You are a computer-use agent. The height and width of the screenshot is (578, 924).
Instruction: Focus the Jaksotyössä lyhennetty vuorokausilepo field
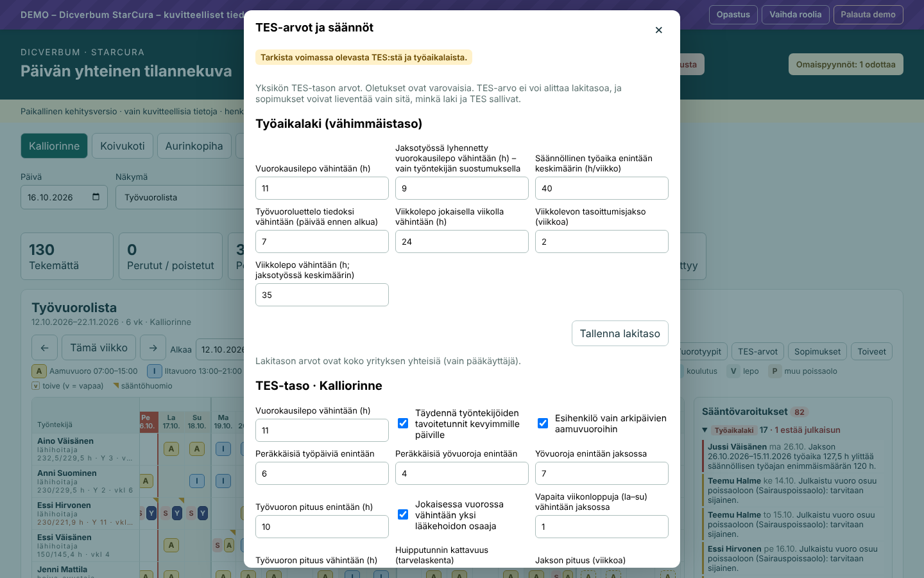(x=462, y=188)
